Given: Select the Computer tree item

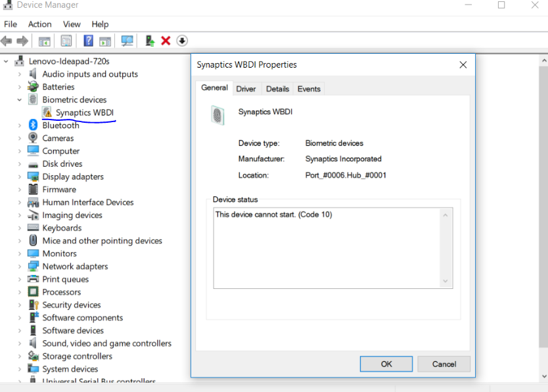Looking at the screenshot, I should point(61,151).
